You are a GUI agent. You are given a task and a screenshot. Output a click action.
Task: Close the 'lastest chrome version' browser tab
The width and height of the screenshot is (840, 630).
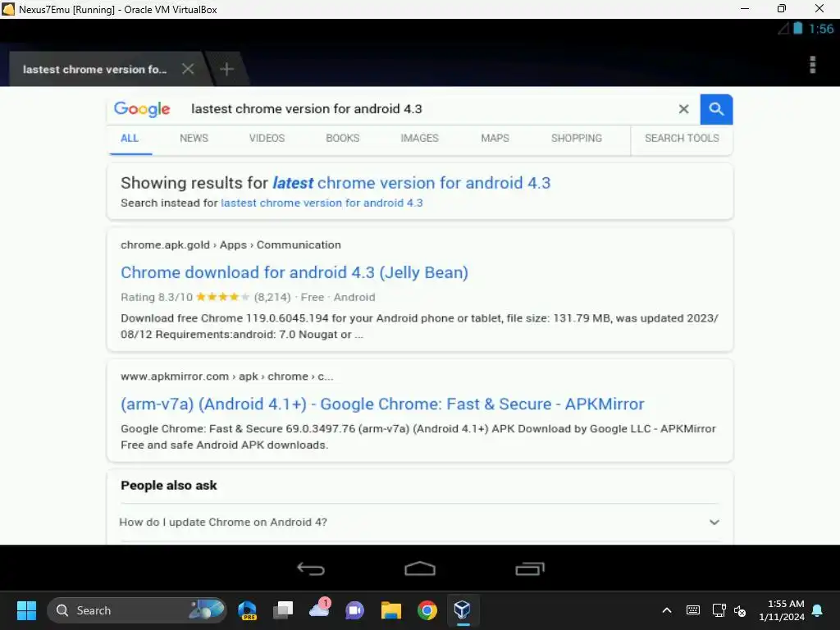(188, 69)
